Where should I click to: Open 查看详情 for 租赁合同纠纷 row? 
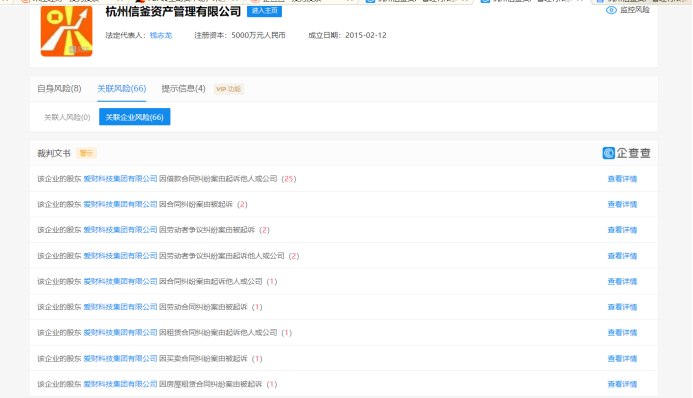[x=622, y=333]
